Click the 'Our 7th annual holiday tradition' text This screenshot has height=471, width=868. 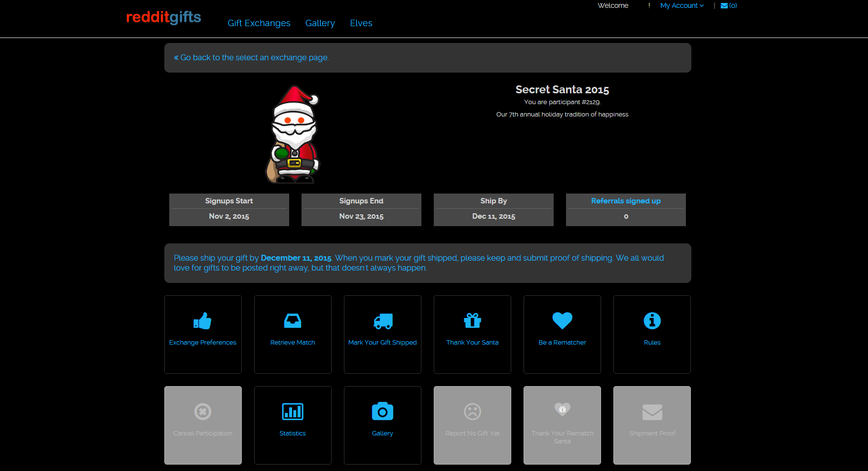pyautogui.click(x=563, y=115)
